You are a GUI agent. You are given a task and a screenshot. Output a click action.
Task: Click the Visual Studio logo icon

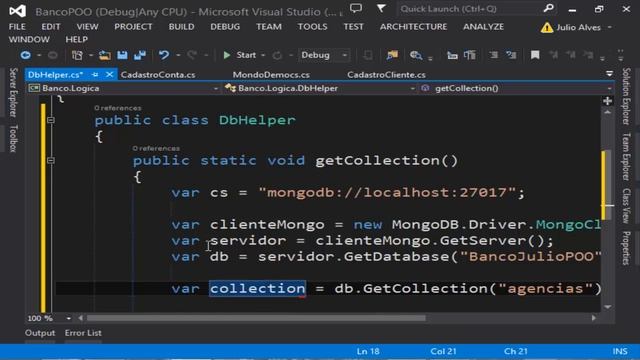pyautogui.click(x=17, y=11)
